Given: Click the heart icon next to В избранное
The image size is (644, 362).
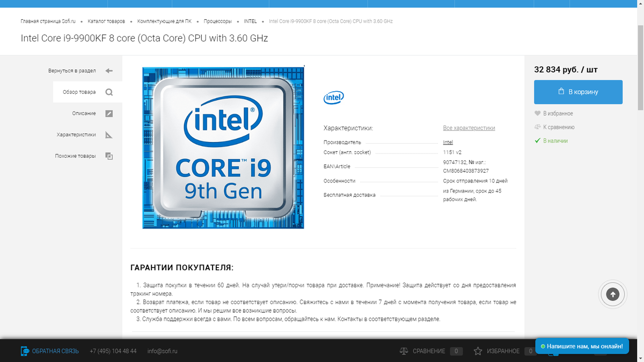Looking at the screenshot, I should 538,114.
